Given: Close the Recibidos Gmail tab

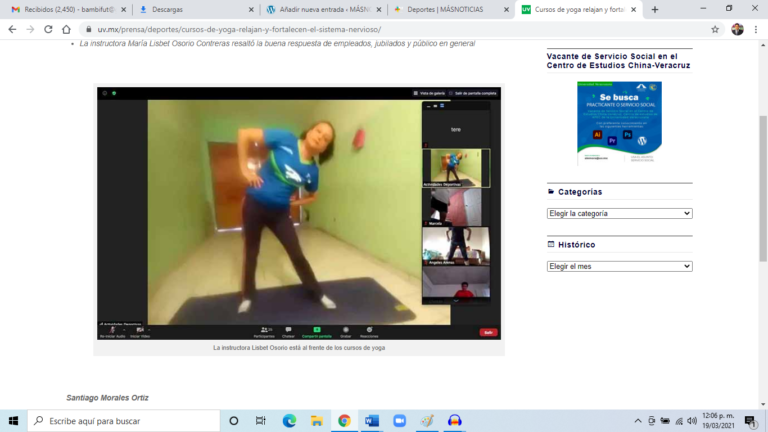Looking at the screenshot, I should tap(123, 9).
